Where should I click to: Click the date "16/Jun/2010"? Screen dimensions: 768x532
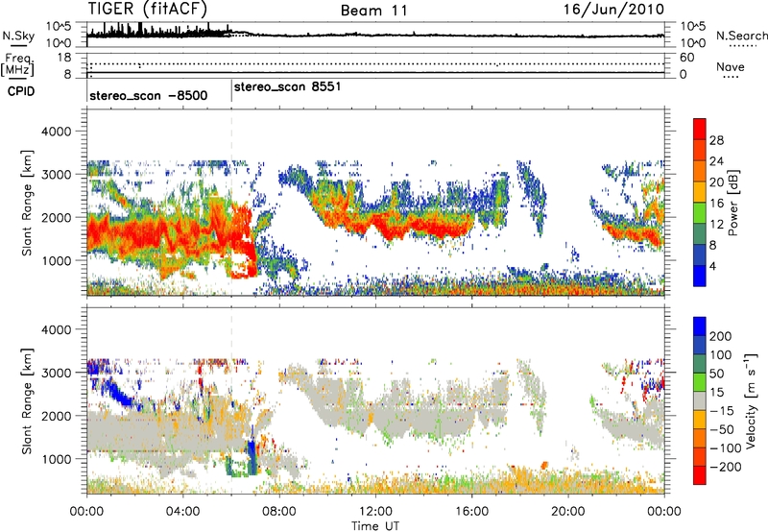coord(613,10)
